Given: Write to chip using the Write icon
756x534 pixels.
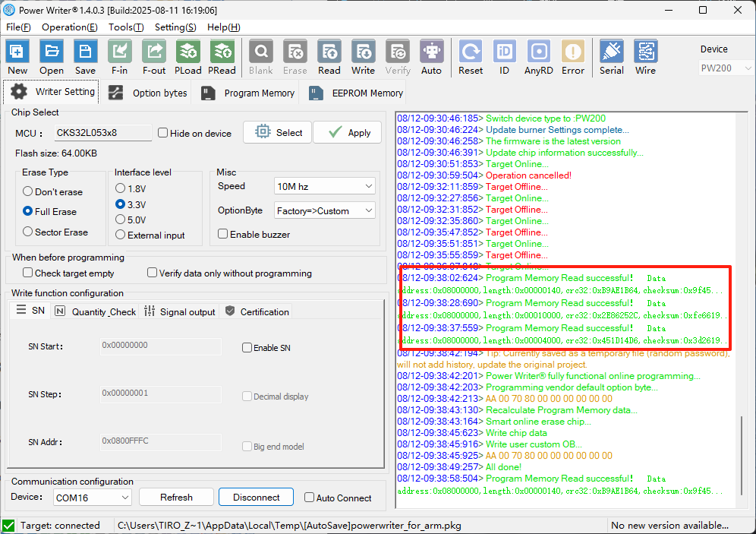Looking at the screenshot, I should click(363, 57).
